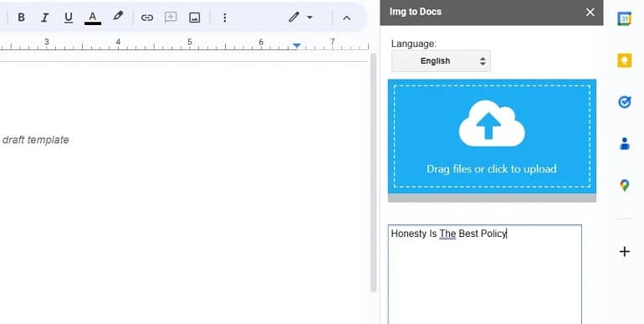Hide the menus with the up chevron

click(346, 18)
